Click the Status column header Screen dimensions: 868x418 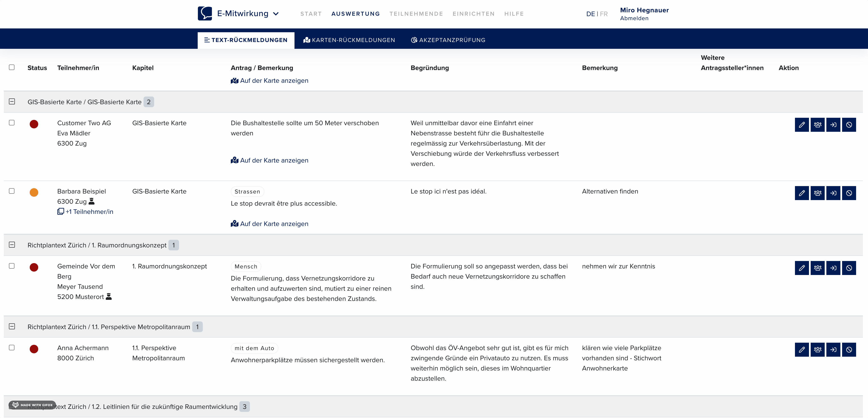pyautogui.click(x=37, y=68)
